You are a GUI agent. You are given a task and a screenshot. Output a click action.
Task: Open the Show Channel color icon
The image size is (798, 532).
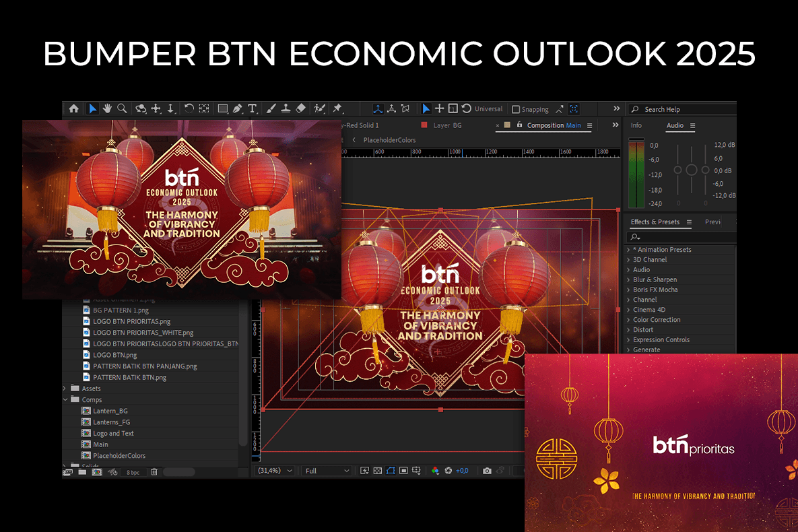click(x=435, y=471)
